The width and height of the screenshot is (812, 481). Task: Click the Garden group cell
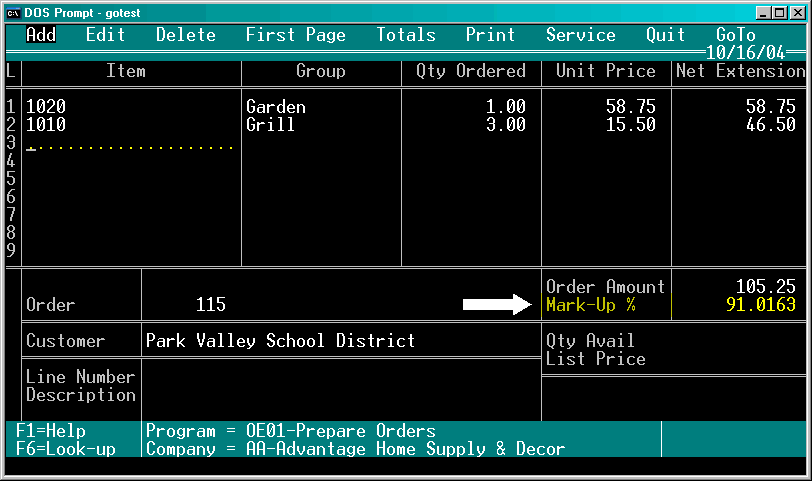(x=276, y=107)
